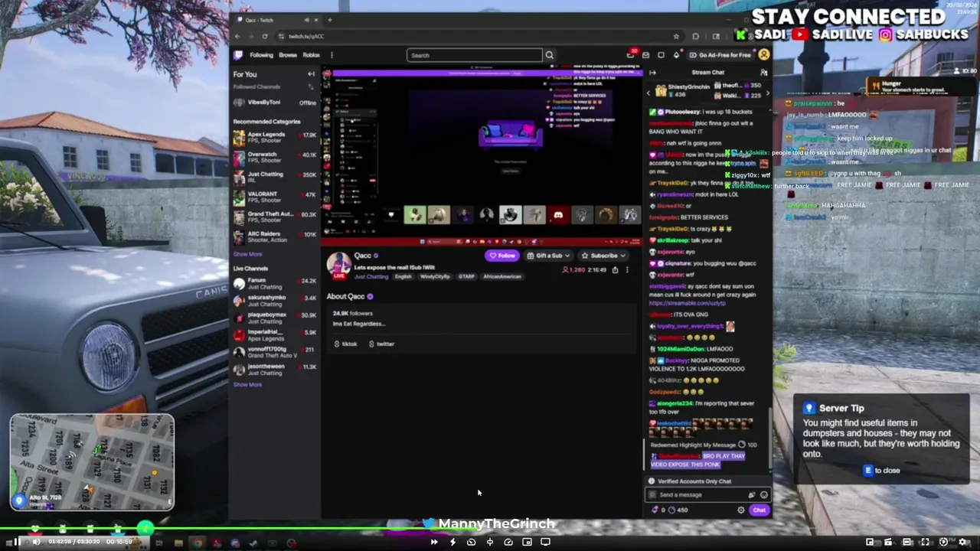Open the emote picker in chat
The image size is (980, 551).
763,495
